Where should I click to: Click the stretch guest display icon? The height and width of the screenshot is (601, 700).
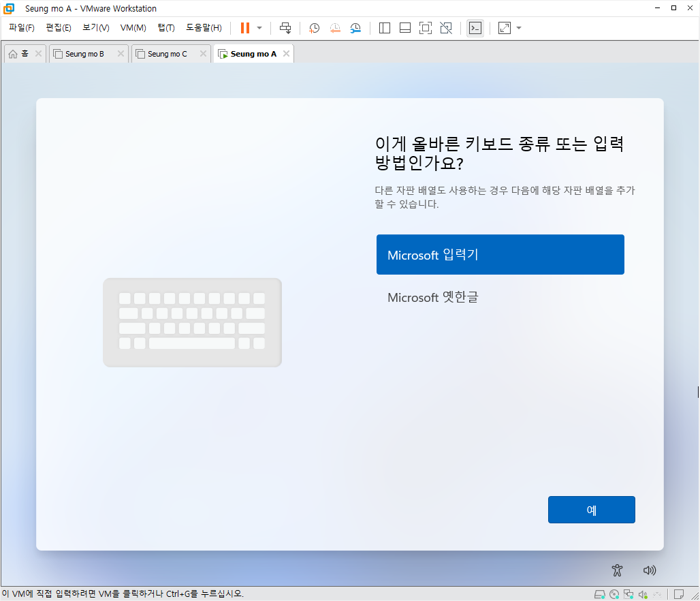coord(505,28)
